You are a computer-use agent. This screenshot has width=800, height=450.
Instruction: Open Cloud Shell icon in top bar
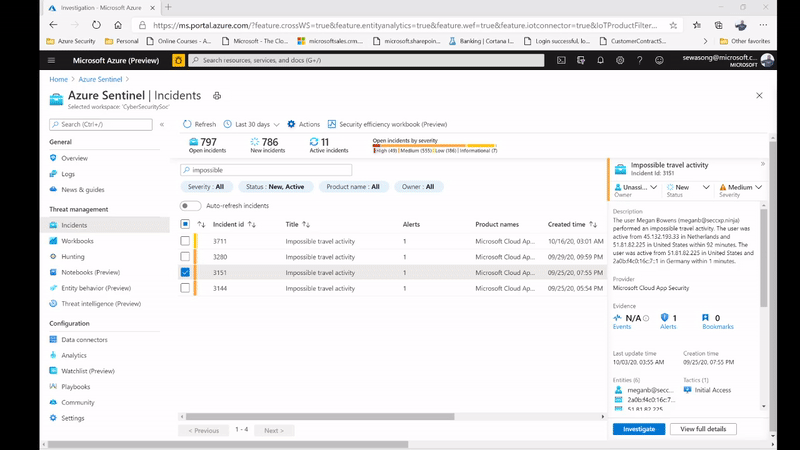(561, 60)
